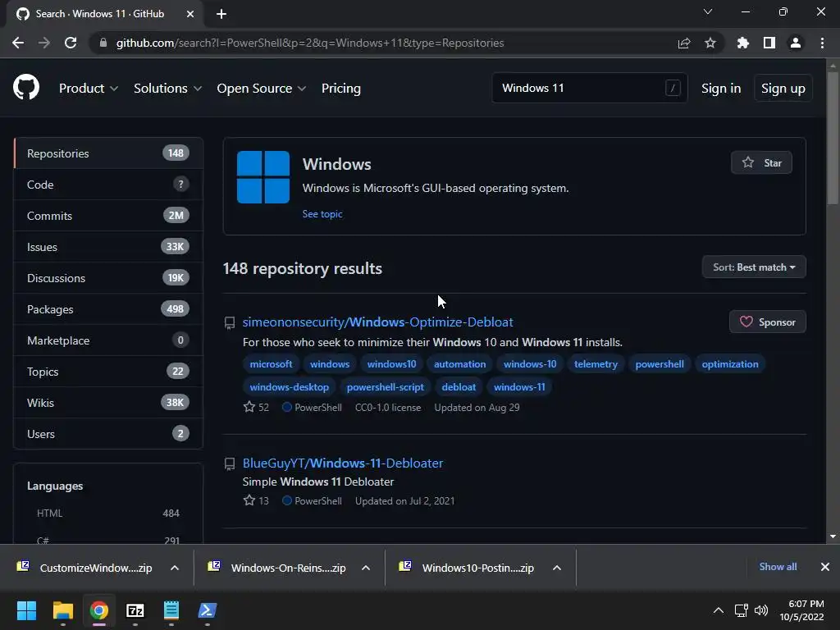Open the PowerShell taskbar icon
The width and height of the screenshot is (840, 630).
point(208,610)
